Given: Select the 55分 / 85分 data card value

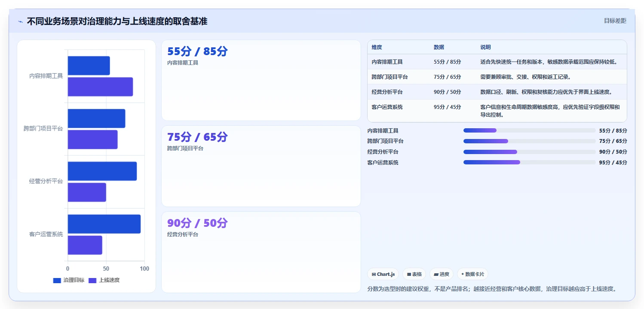Looking at the screenshot, I should 197,52.
